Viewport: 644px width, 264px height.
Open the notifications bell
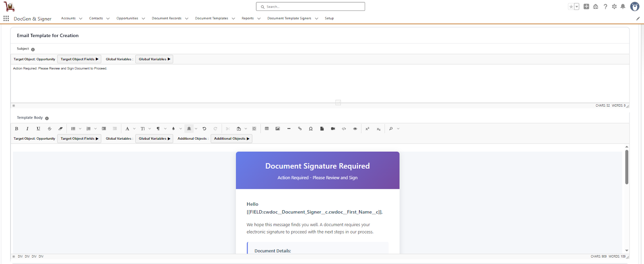coord(623,6)
